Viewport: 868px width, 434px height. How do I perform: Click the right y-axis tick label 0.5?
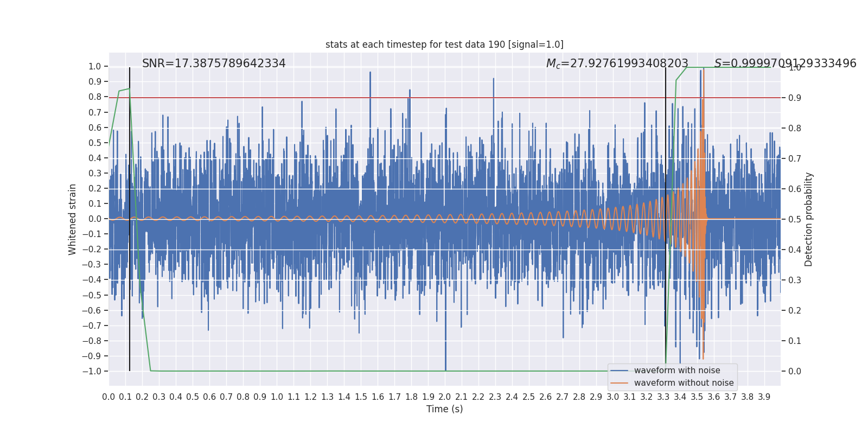(x=795, y=219)
